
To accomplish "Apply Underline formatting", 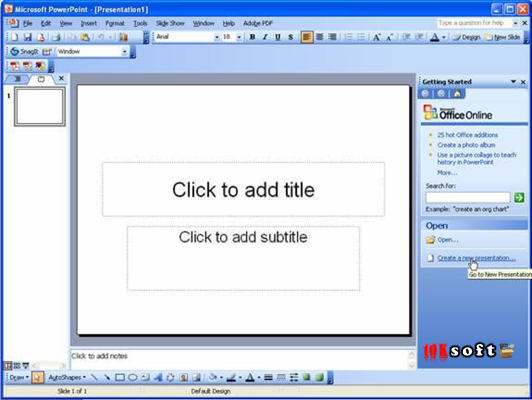I will click(278, 37).
